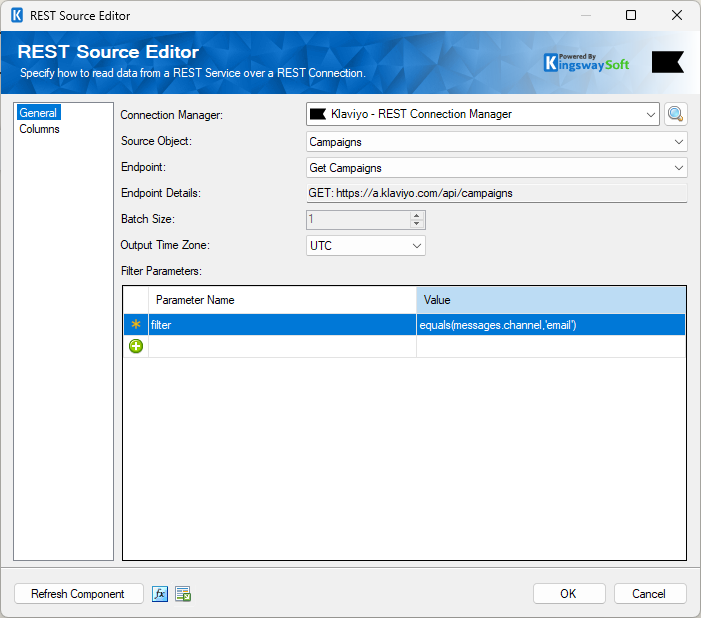Click the KingswaySoft logo in the banner

588,62
